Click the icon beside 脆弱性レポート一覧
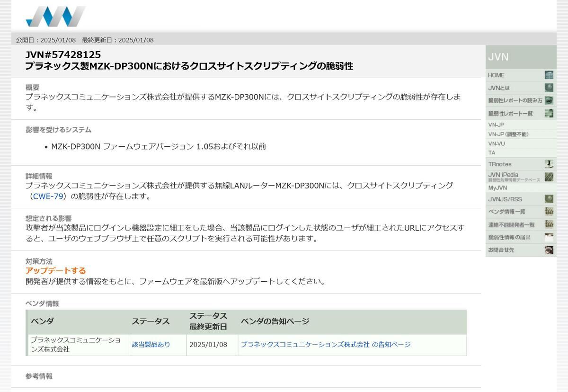568x392 pixels. [549, 113]
